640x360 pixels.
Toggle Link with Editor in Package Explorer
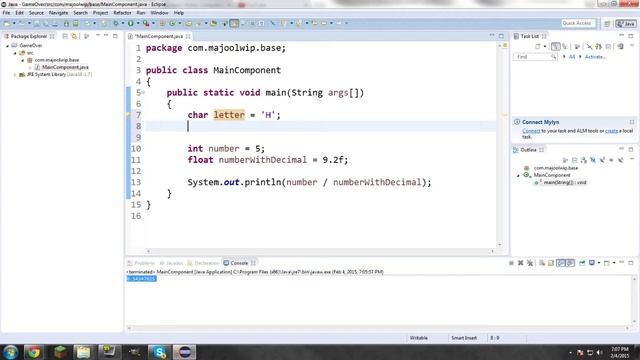(x=73, y=36)
